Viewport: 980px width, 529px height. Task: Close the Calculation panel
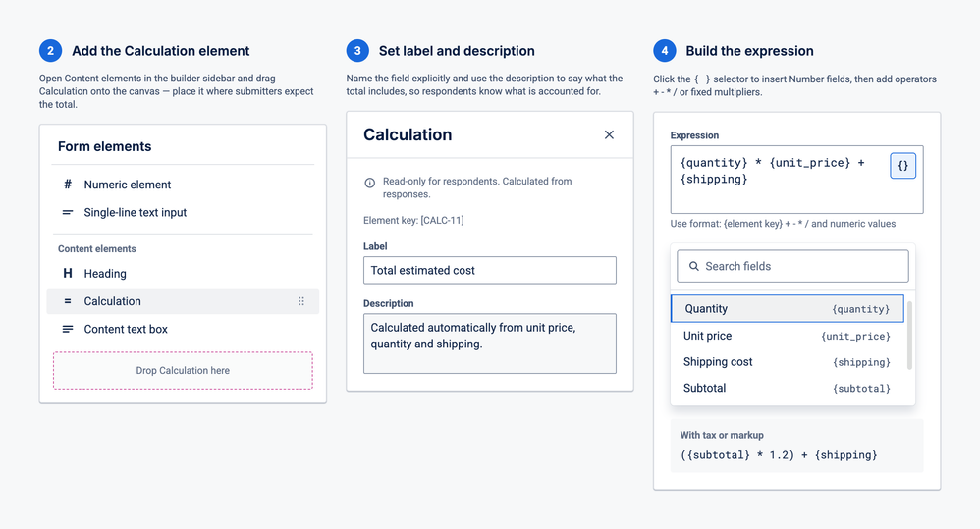tap(609, 134)
